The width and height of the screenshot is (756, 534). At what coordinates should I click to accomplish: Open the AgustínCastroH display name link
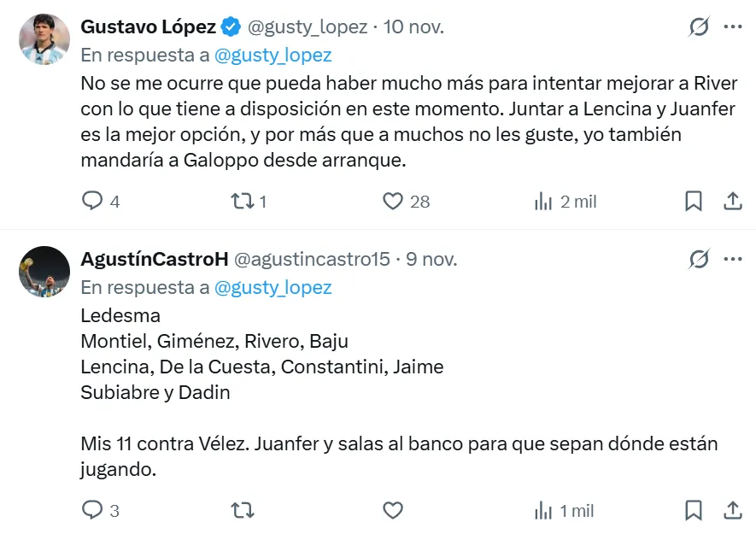(x=152, y=258)
